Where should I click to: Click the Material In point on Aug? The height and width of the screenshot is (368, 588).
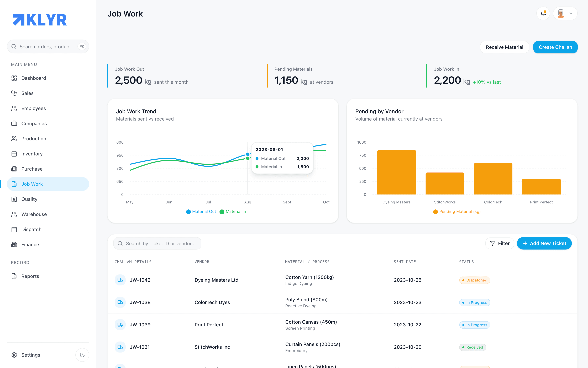248,158
